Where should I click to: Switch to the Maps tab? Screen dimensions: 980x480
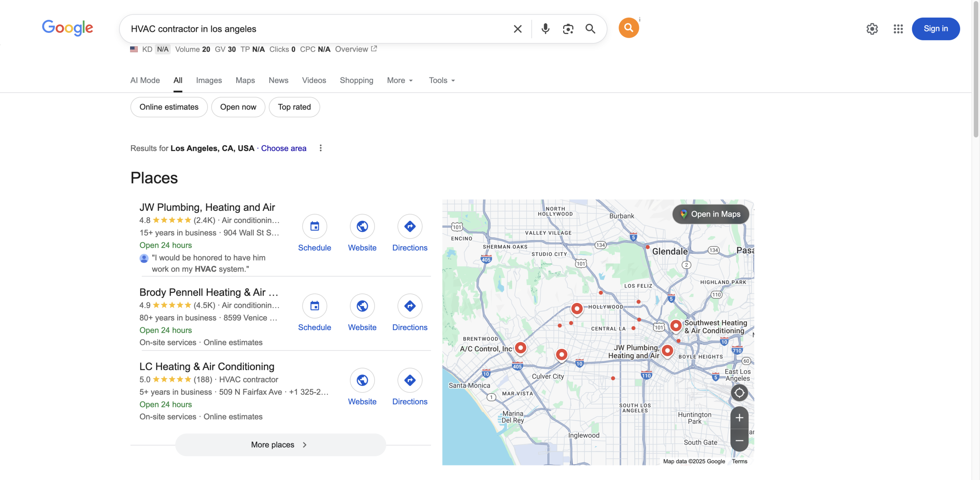(x=245, y=80)
